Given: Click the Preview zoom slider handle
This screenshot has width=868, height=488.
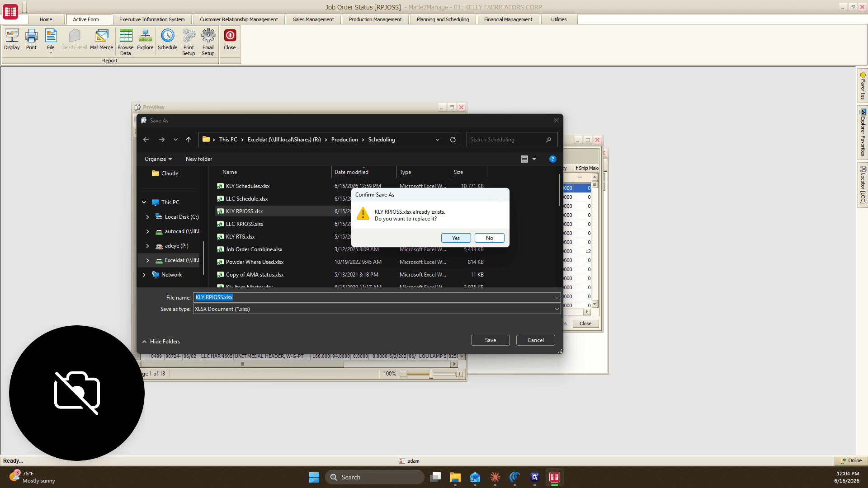Looking at the screenshot, I should coord(431,374).
